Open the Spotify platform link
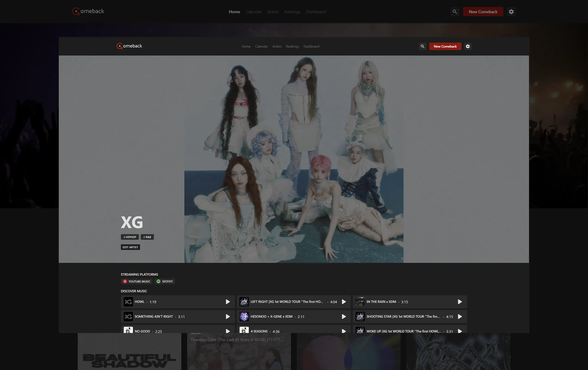This screenshot has height=370, width=588. [165, 281]
